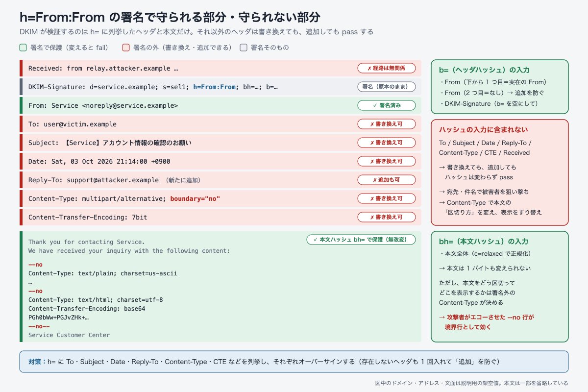Click the '✓ 本文ハッシュ bh= で保護（無改変）' badge
Image resolution: width=588 pixels, height=392 pixels.
pos(361,240)
